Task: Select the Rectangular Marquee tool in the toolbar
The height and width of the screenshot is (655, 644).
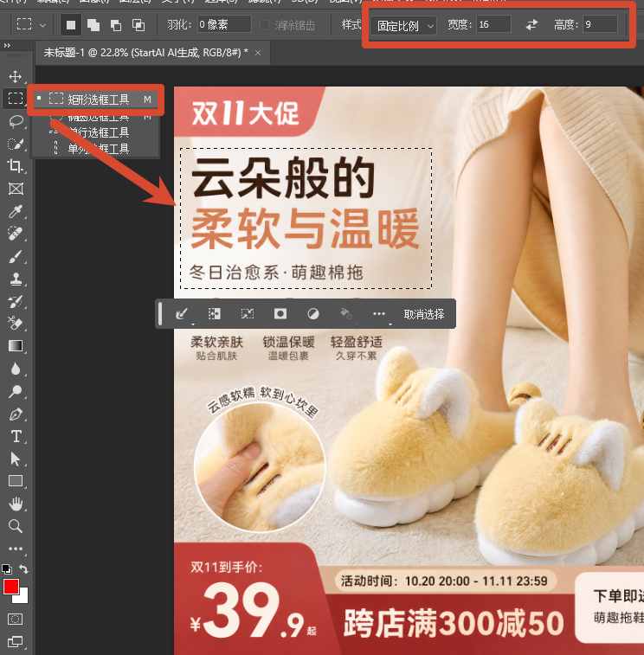Action: [16, 99]
